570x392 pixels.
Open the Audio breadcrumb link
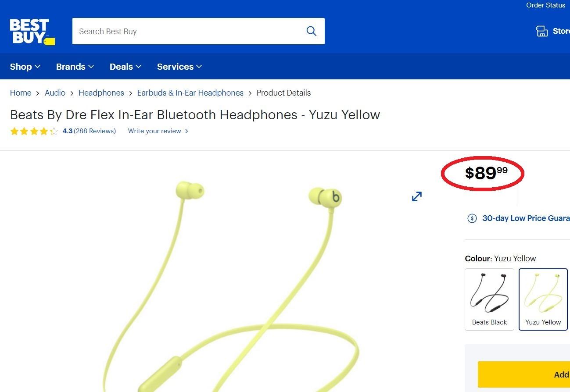[x=55, y=93]
